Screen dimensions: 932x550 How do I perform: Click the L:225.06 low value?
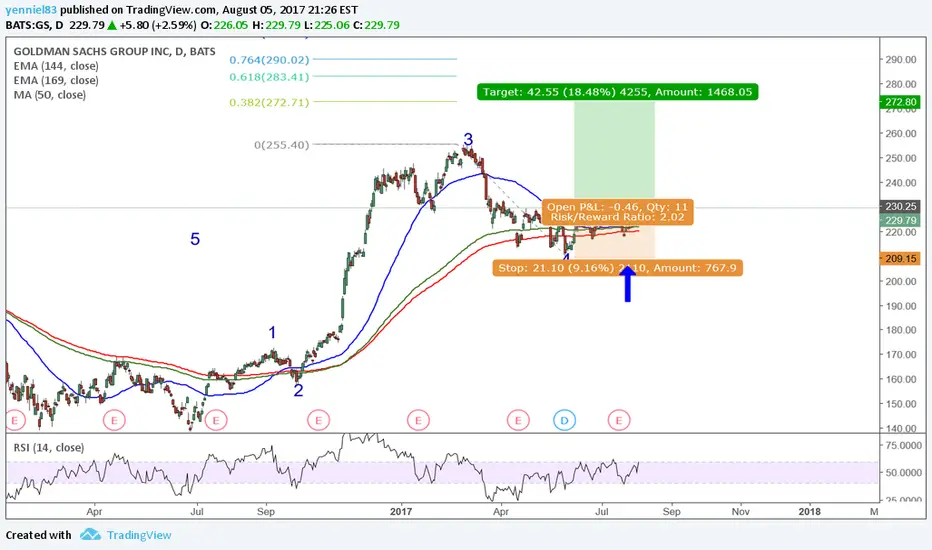pos(326,25)
